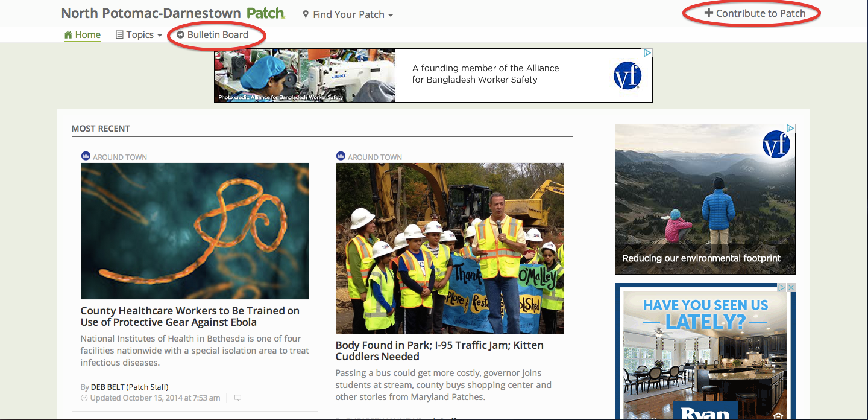868x420 pixels.
Task: Click the Around Town icon above Body Found story
Action: coord(341,156)
